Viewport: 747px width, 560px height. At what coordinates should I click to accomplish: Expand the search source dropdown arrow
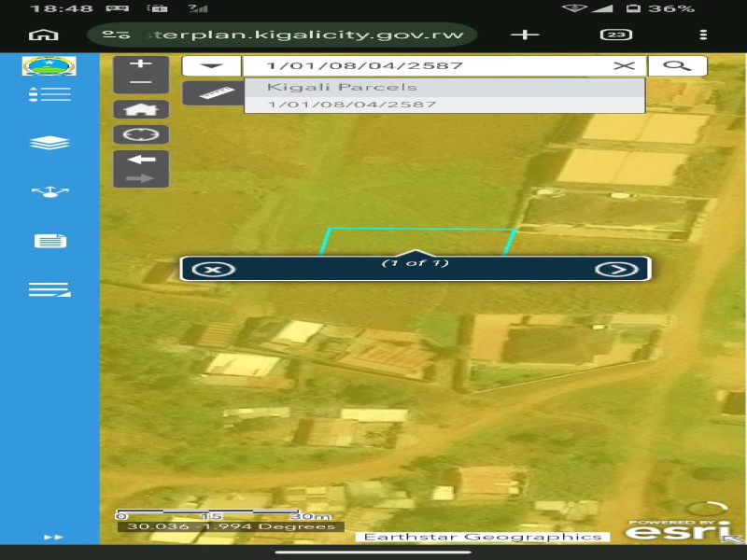[212, 65]
